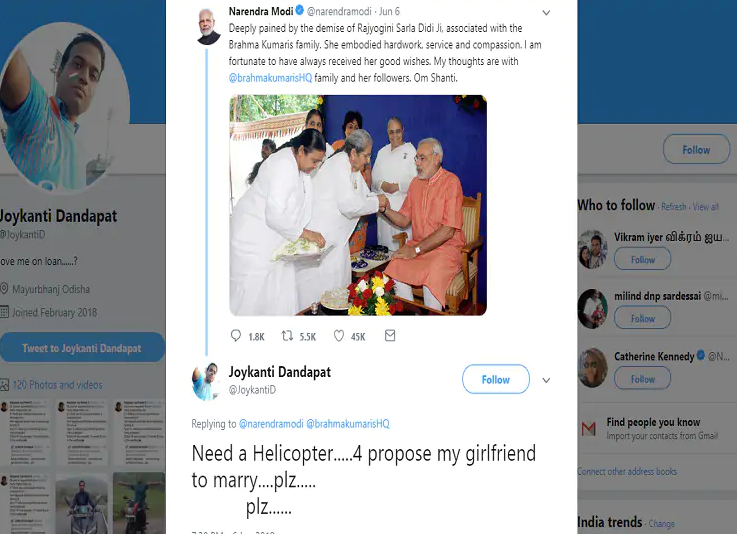Click Narendra Modi's profile avatar
This screenshot has width=737, height=534.
tap(208, 25)
